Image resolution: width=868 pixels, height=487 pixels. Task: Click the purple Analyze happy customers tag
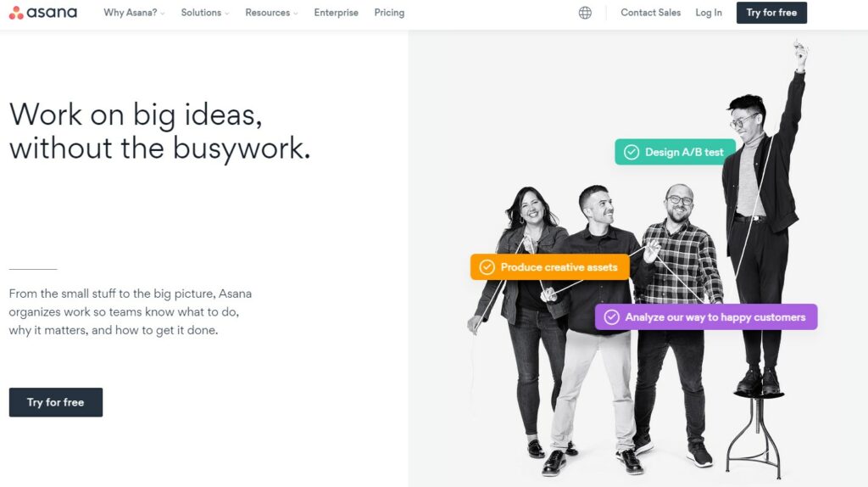point(706,317)
